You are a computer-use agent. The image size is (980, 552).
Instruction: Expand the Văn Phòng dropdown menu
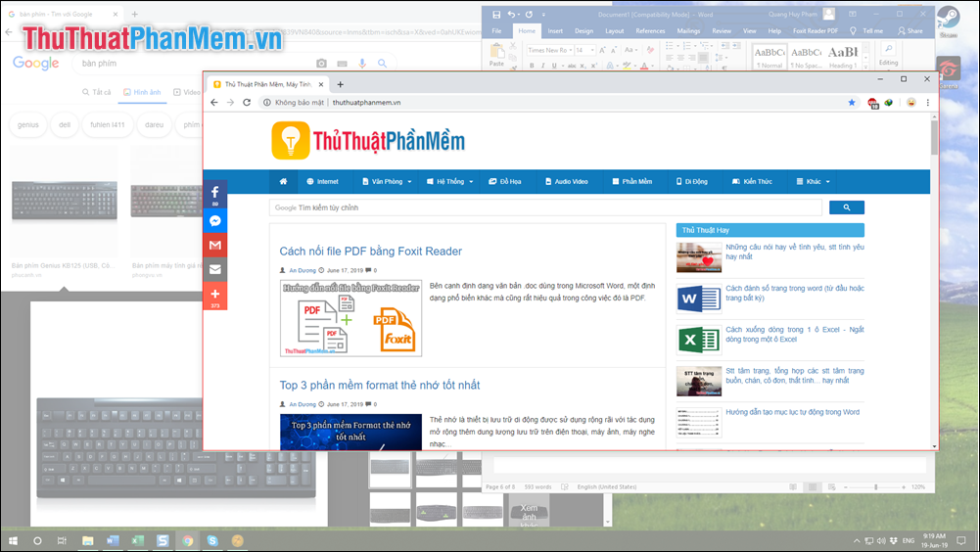386,181
